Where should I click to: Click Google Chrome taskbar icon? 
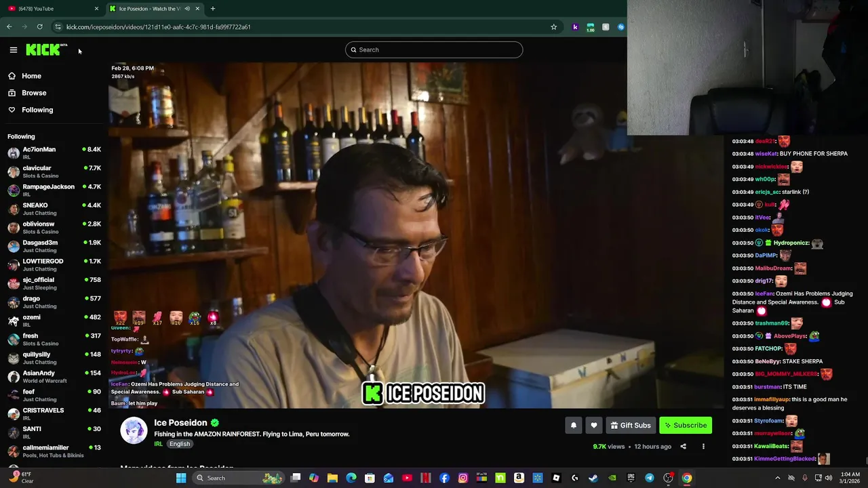click(x=687, y=478)
